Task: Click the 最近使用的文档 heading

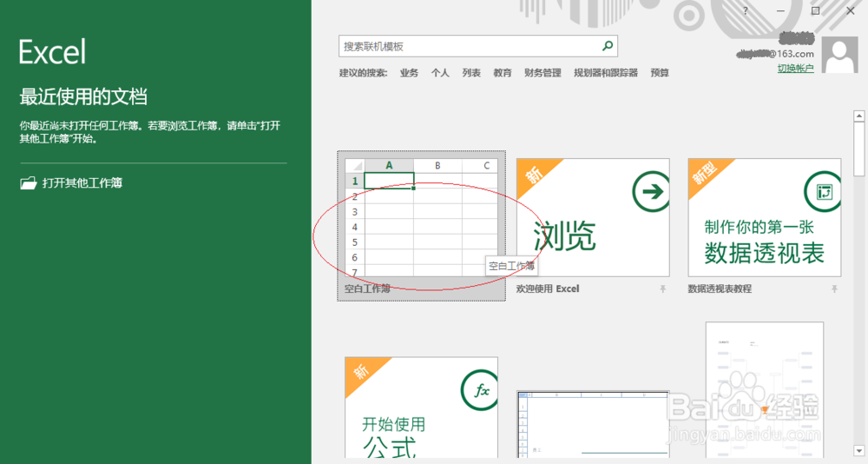Action: (x=83, y=97)
